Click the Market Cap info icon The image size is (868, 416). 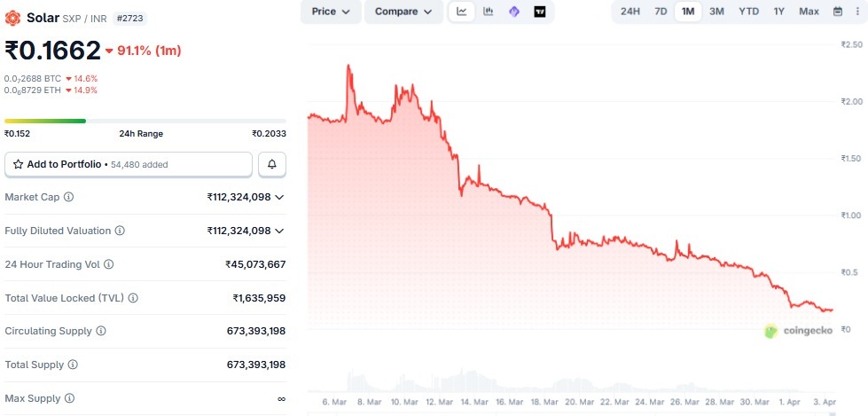click(x=69, y=197)
